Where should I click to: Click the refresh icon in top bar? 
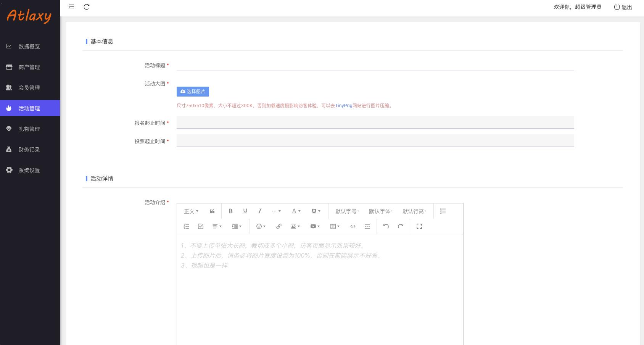coord(87,7)
